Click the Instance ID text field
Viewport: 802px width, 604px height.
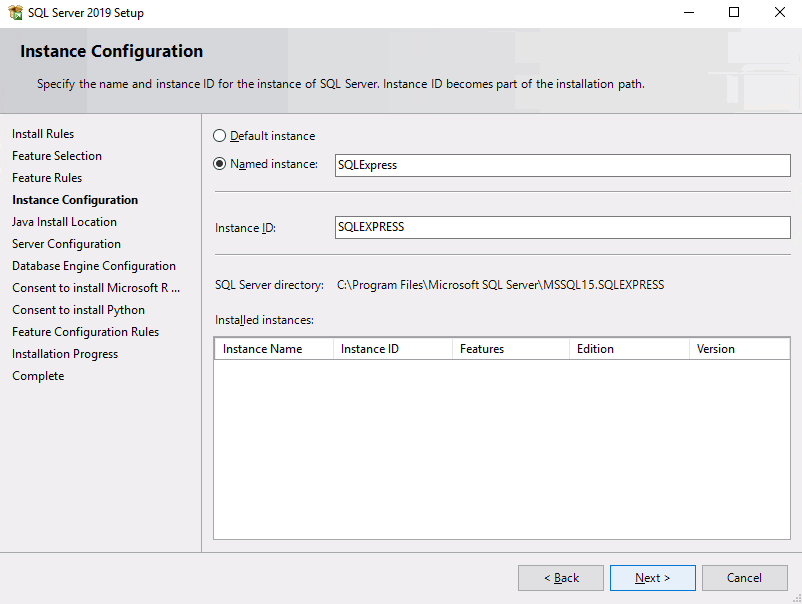563,227
